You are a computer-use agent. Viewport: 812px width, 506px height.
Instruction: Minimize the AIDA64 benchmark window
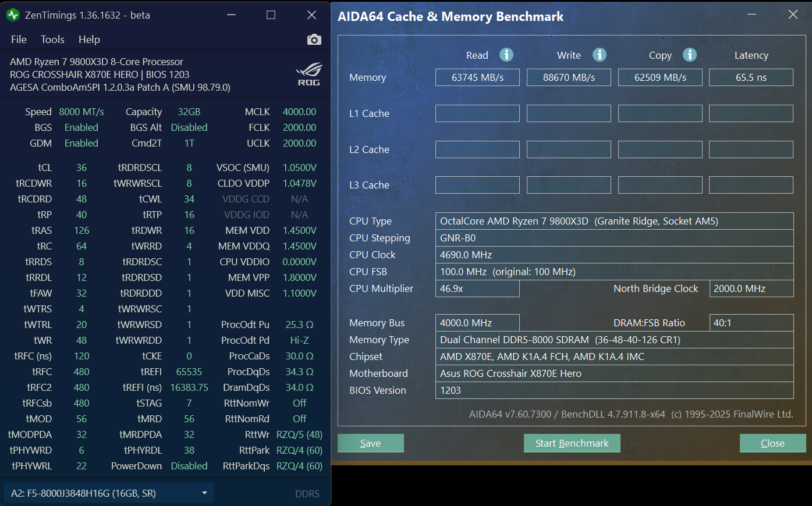click(752, 15)
